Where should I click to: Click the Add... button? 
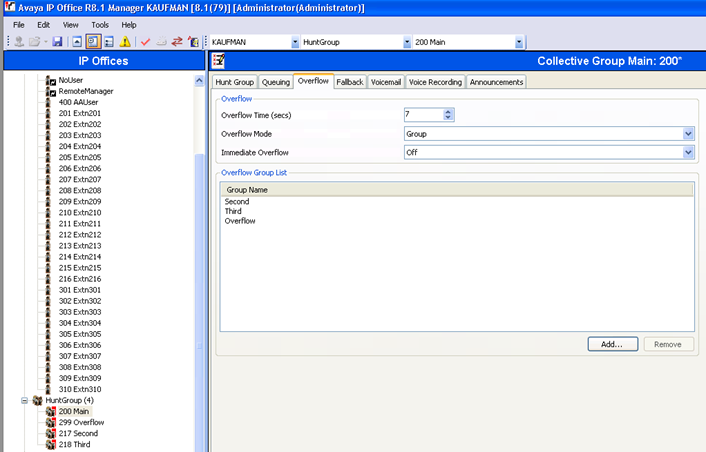pyautogui.click(x=612, y=344)
